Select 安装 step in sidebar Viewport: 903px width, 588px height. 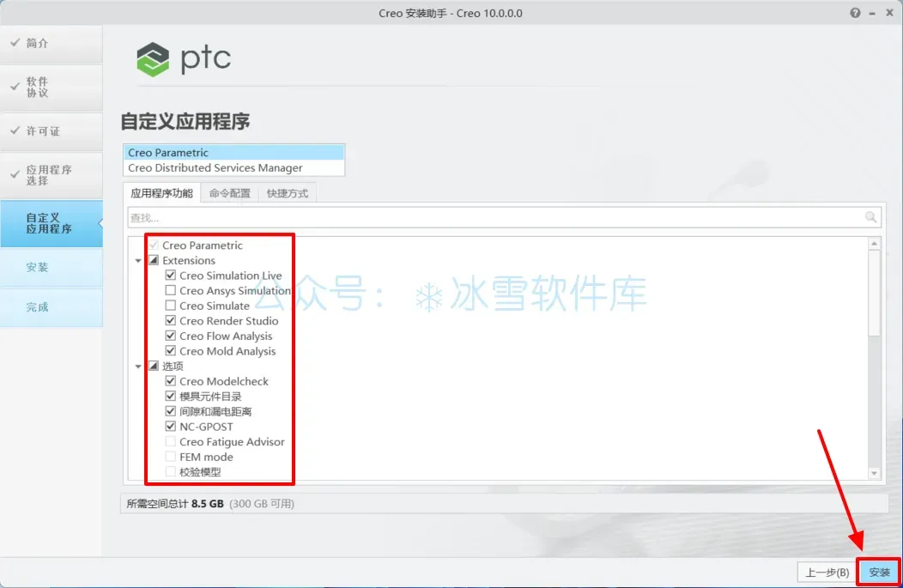point(52,267)
